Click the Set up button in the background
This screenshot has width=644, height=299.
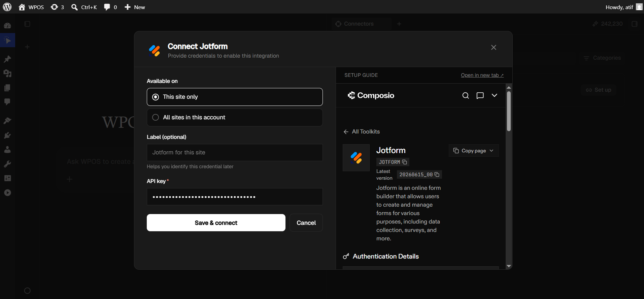click(x=599, y=90)
